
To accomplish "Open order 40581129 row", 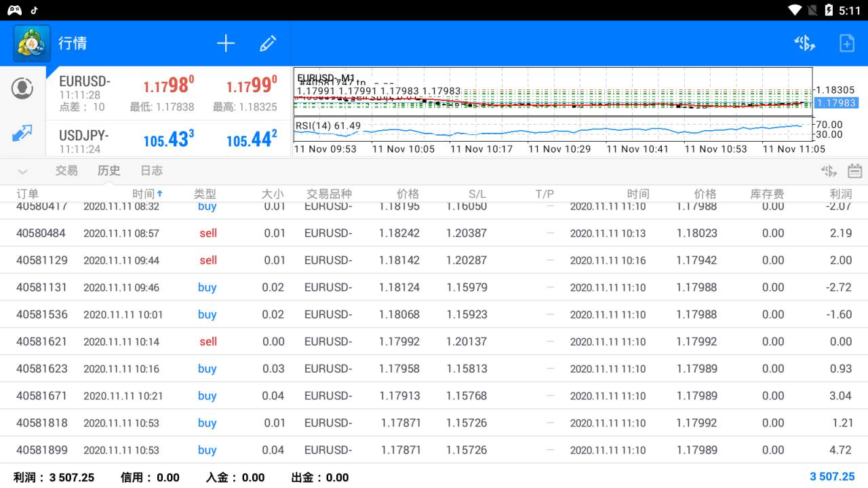I will point(434,260).
